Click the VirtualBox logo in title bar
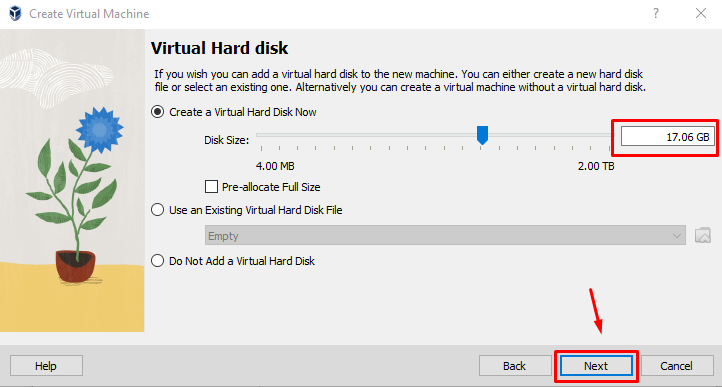Image resolution: width=722 pixels, height=387 pixels. [15, 13]
